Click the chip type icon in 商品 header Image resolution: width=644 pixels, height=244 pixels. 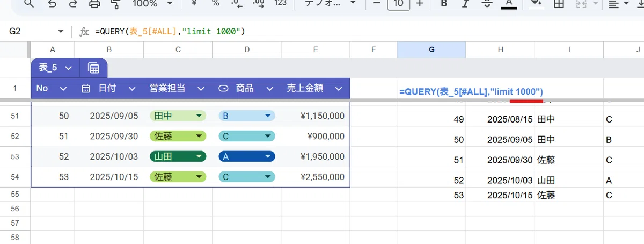[x=223, y=89]
